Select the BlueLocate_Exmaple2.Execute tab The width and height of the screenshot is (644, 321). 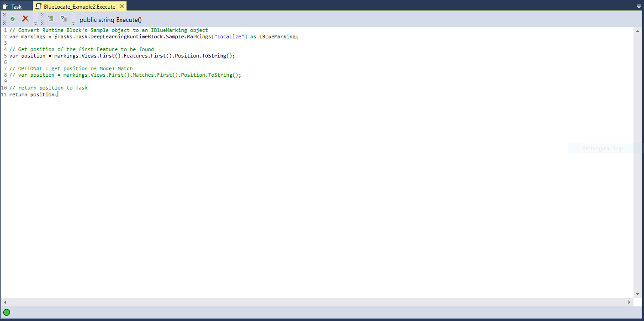[79, 7]
